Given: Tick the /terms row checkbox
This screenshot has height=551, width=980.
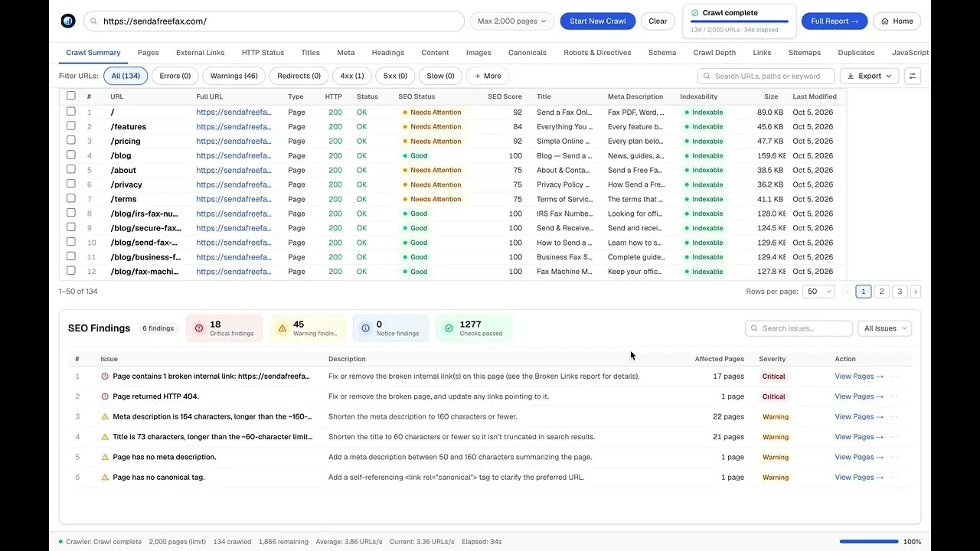Looking at the screenshot, I should (x=71, y=198).
